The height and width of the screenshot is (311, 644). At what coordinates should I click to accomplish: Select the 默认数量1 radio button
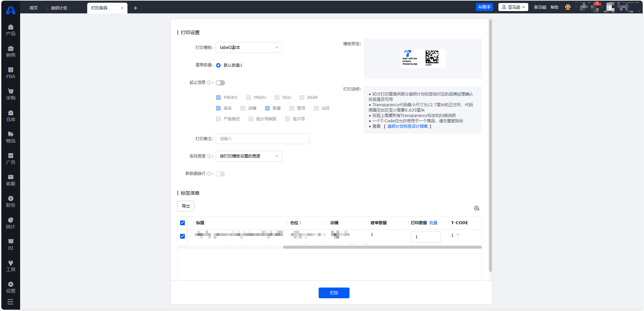[218, 65]
